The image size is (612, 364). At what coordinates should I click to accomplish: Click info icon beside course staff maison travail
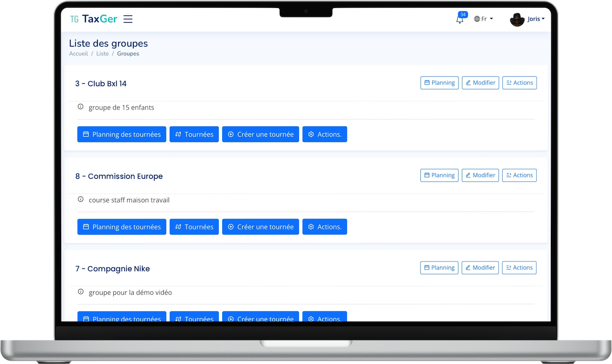click(x=81, y=199)
